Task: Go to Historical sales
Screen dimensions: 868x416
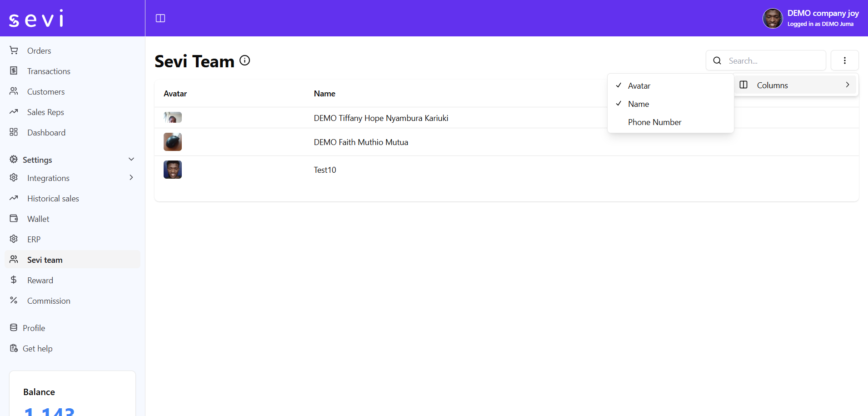Action: point(53,199)
